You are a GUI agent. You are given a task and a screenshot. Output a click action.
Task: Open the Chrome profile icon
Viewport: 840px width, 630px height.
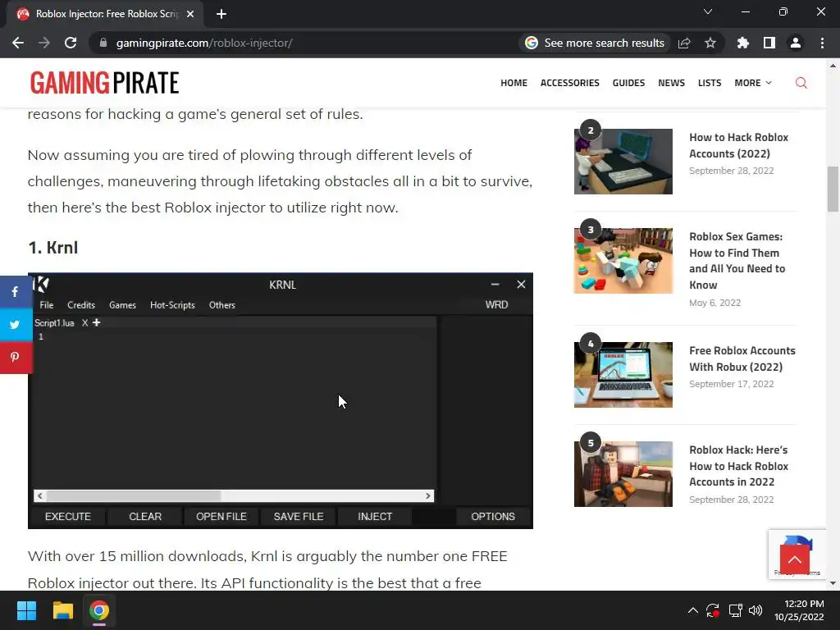(x=796, y=43)
